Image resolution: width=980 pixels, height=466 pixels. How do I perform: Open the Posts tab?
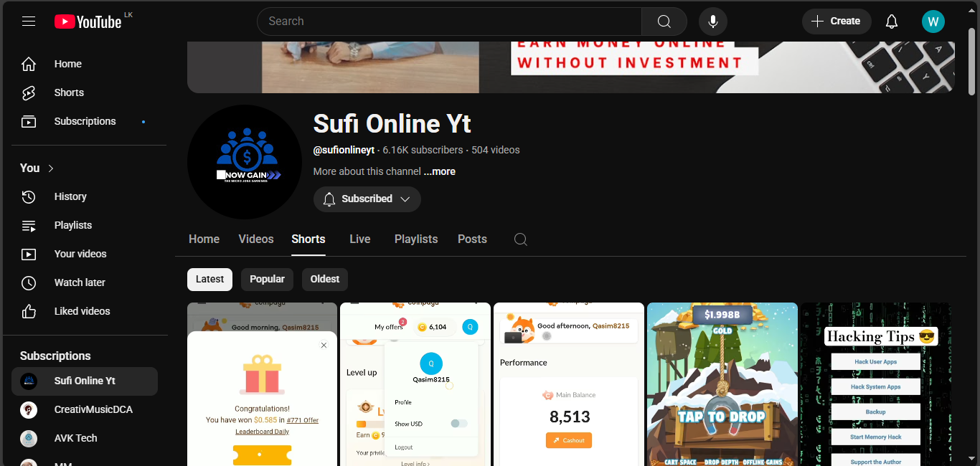[x=472, y=239]
